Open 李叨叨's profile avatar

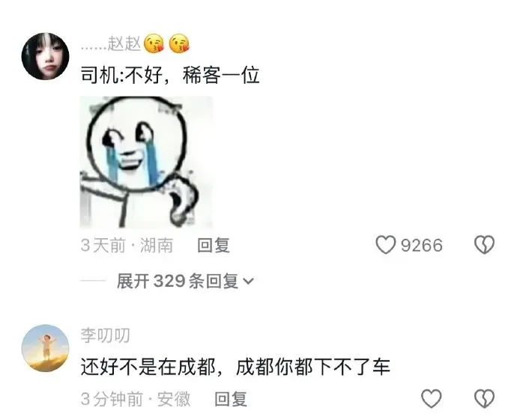tap(46, 349)
